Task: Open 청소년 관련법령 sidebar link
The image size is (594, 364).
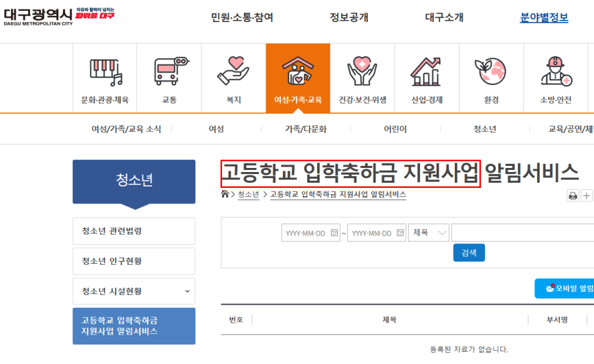Action: [x=134, y=231]
